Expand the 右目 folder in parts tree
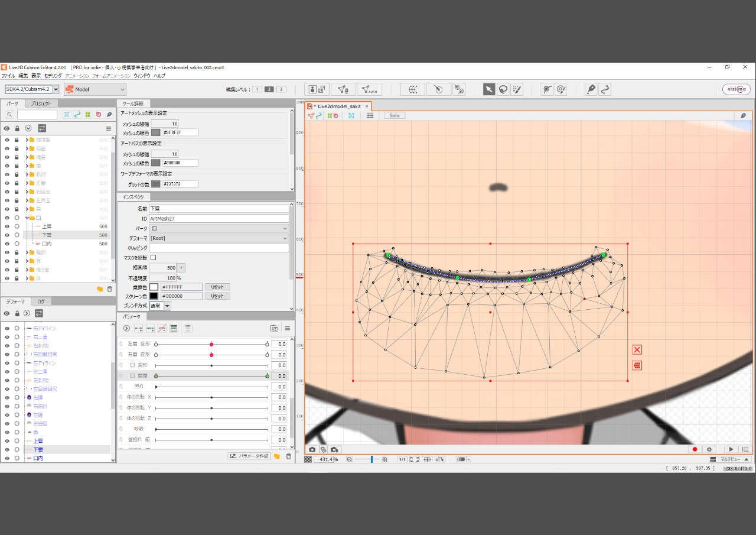756x535 pixels. tap(27, 174)
